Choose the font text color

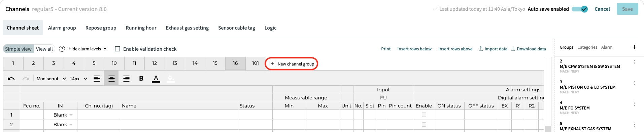156,79
